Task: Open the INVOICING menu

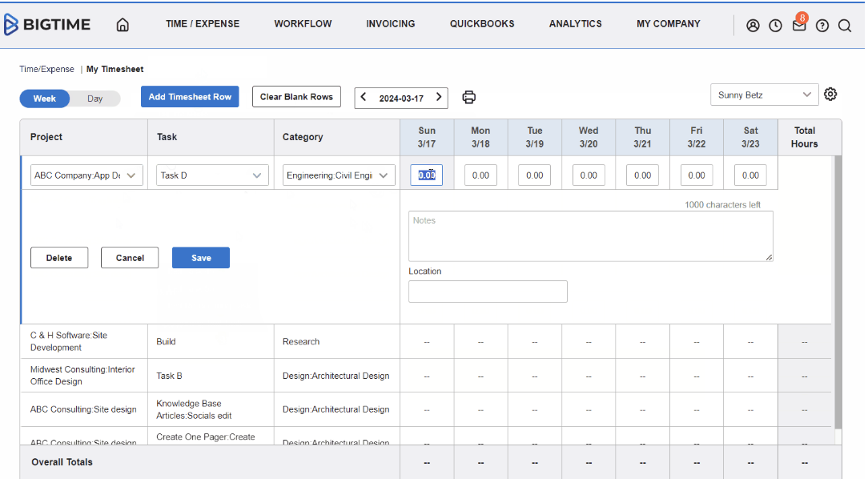Action: click(390, 24)
